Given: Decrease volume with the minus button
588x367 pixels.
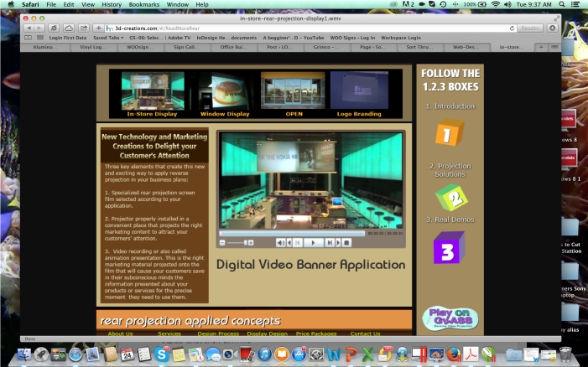Looking at the screenshot, I should point(222,243).
